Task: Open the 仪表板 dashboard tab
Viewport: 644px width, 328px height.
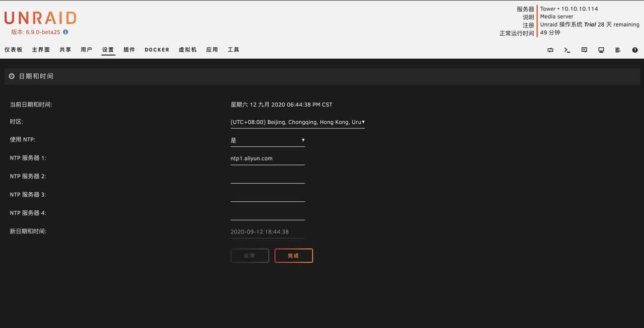Action: pos(14,50)
